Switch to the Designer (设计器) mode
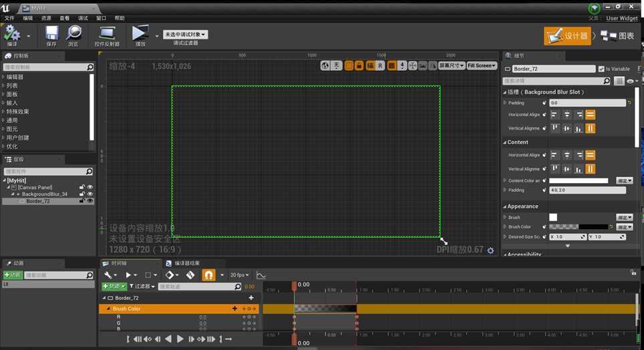This screenshot has height=350, width=644. pos(567,36)
